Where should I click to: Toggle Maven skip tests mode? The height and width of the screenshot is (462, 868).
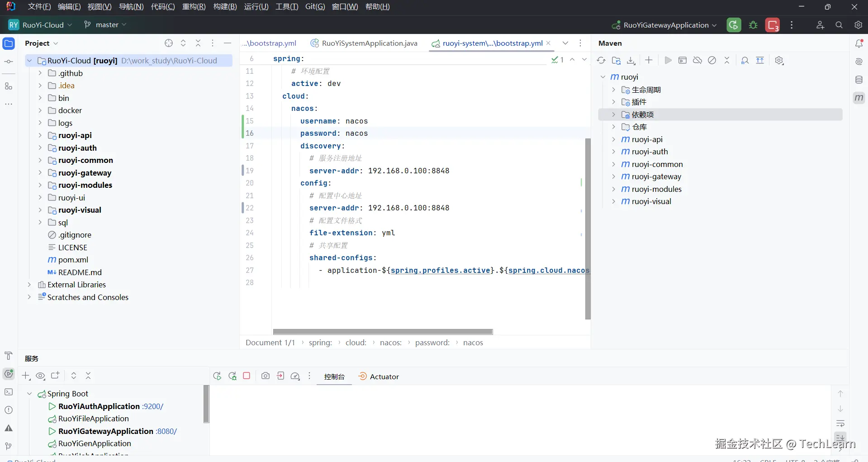click(712, 61)
